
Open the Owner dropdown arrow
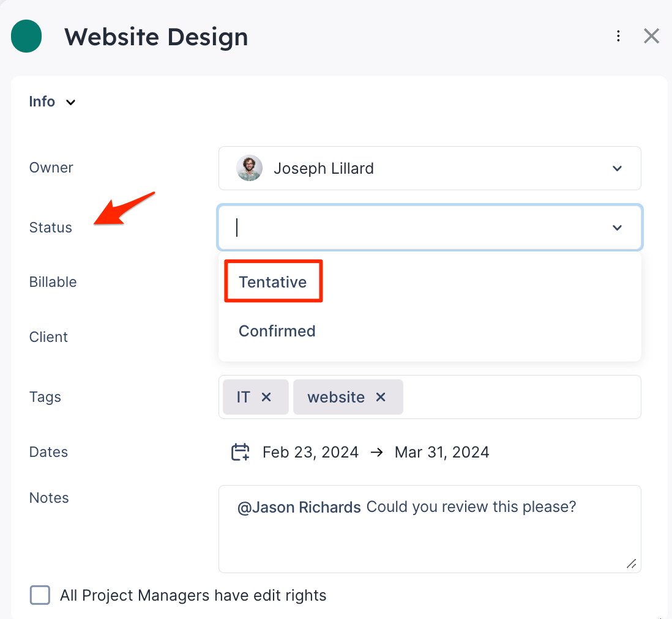617,168
